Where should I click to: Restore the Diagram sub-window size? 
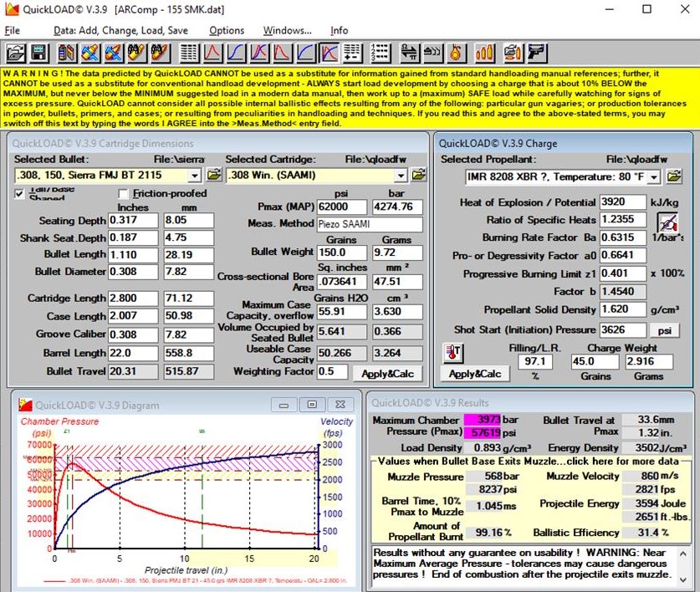click(312, 405)
